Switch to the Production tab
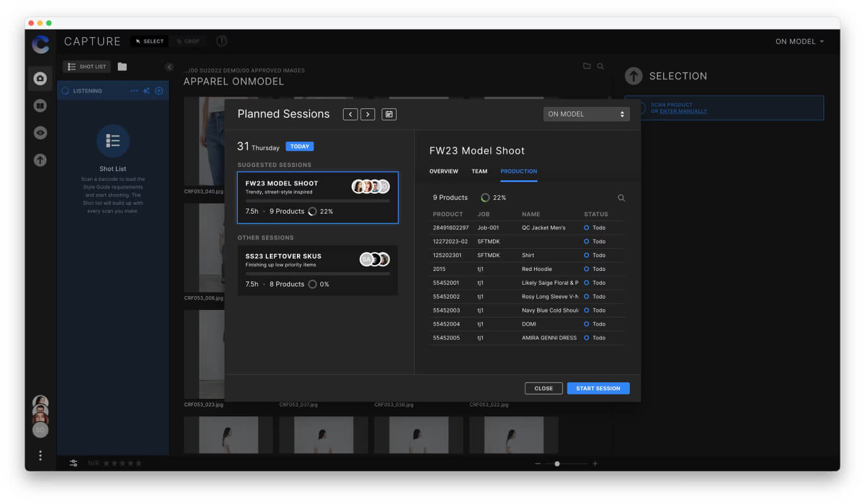 coord(519,171)
